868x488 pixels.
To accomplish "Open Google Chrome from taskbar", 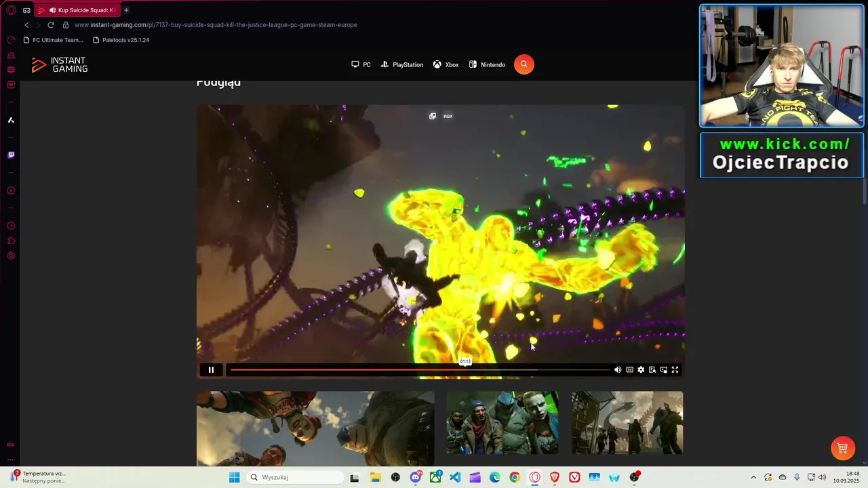I will (x=515, y=477).
